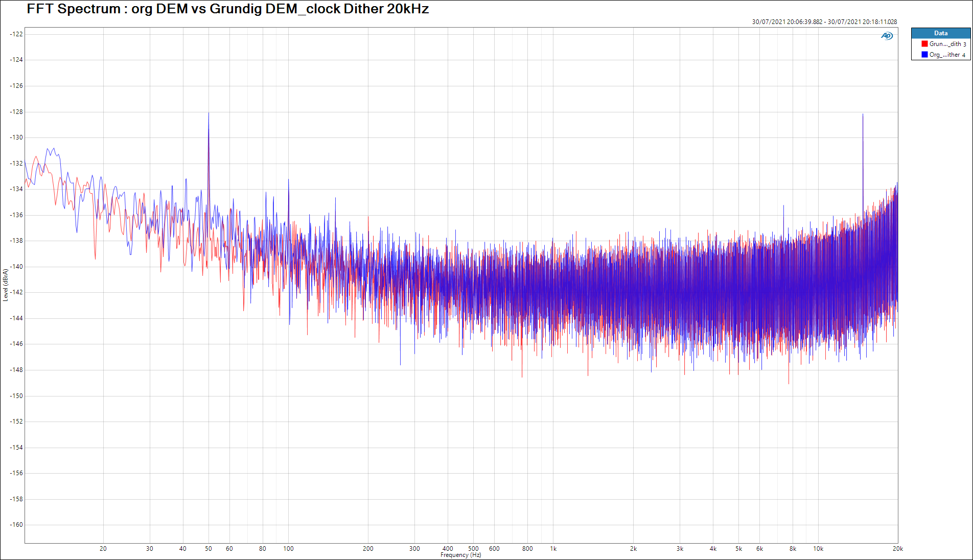This screenshot has height=560, width=973.
Task: Click the FFT Spectrum graph title
Action: pos(227,9)
